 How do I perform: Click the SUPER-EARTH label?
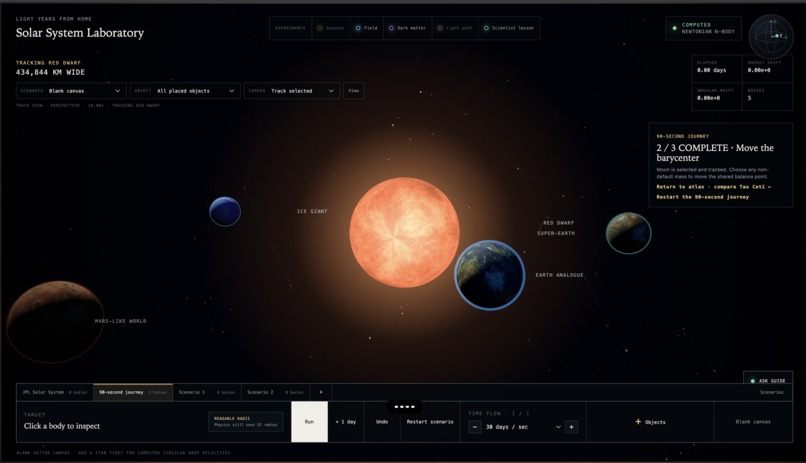(x=556, y=233)
